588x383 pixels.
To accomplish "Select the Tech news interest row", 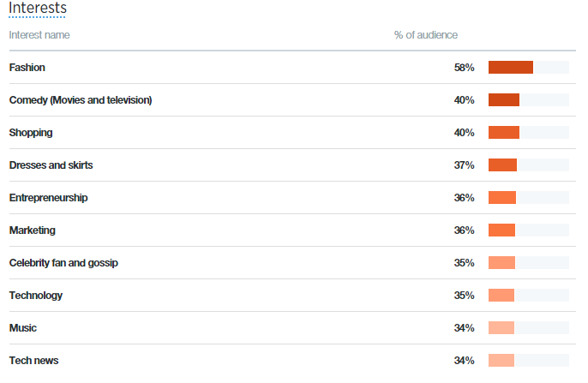I will pyautogui.click(x=292, y=361).
